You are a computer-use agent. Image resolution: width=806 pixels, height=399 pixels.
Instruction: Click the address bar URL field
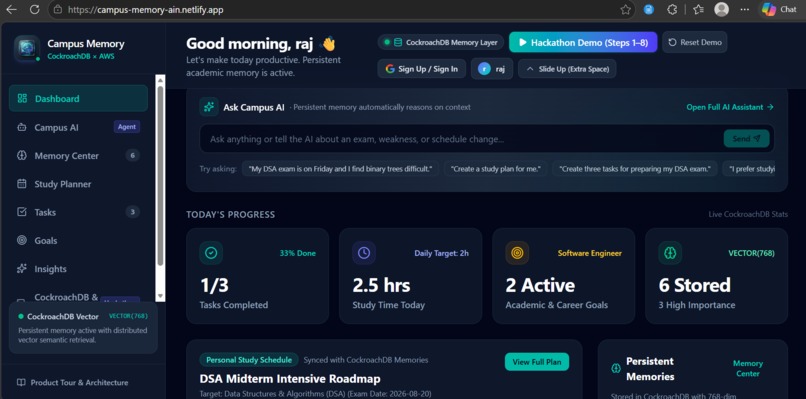334,9
